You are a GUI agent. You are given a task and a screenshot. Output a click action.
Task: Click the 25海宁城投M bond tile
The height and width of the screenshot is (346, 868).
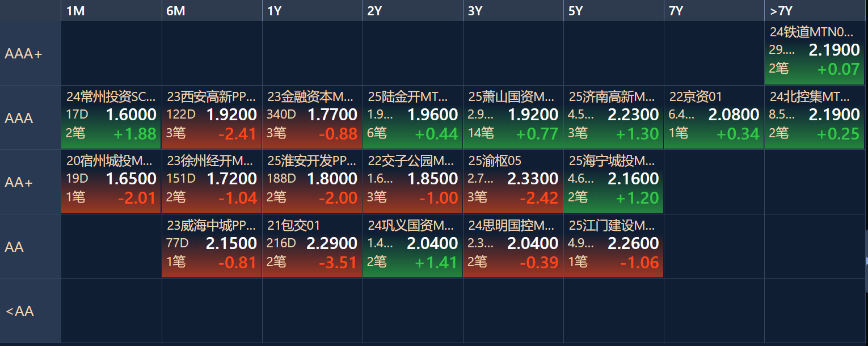coord(613,182)
